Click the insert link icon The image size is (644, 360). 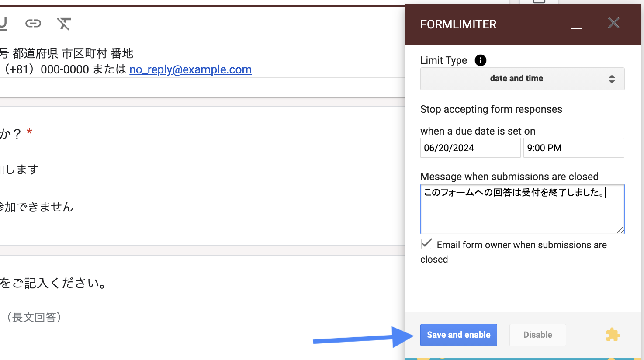point(33,24)
